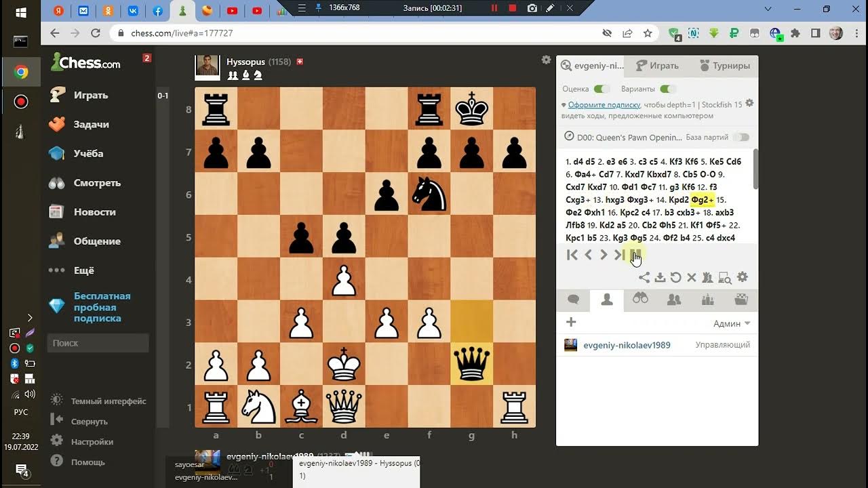Toggle Темный интерфейс dark mode

(x=108, y=401)
